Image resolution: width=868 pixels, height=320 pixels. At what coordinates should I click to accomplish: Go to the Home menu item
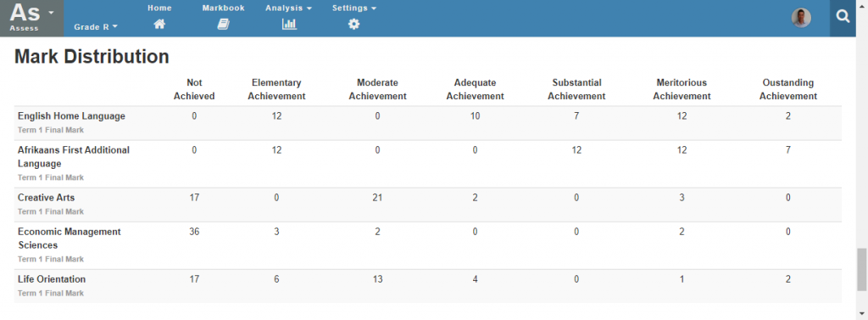coord(159,8)
